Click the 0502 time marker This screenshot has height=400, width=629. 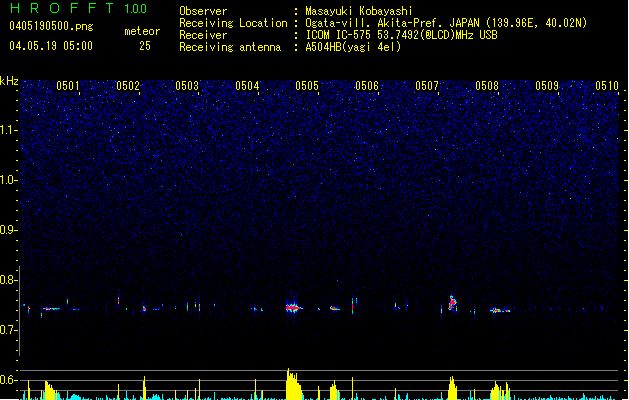pos(128,86)
